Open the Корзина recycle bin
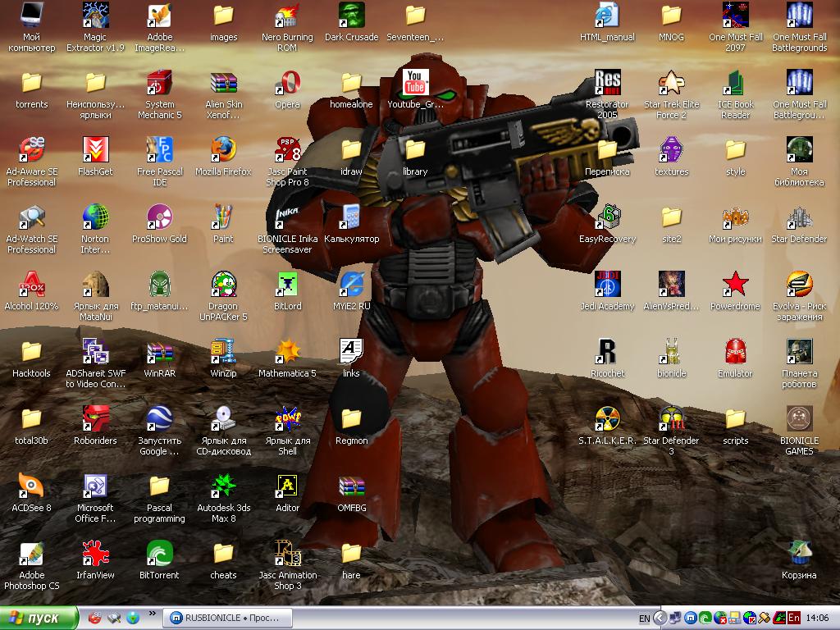The image size is (840, 630). pyautogui.click(x=799, y=553)
